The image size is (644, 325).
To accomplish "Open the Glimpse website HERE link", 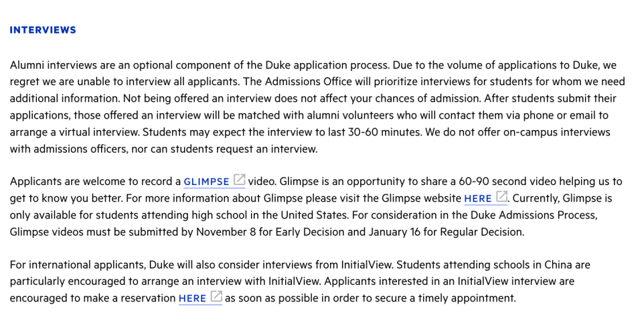I will coord(478,199).
